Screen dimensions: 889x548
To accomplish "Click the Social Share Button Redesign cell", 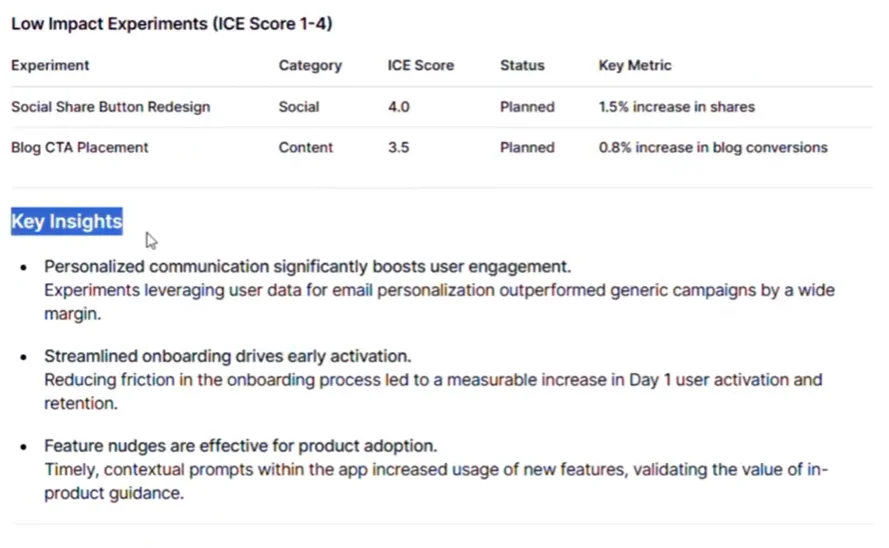I will tap(111, 107).
